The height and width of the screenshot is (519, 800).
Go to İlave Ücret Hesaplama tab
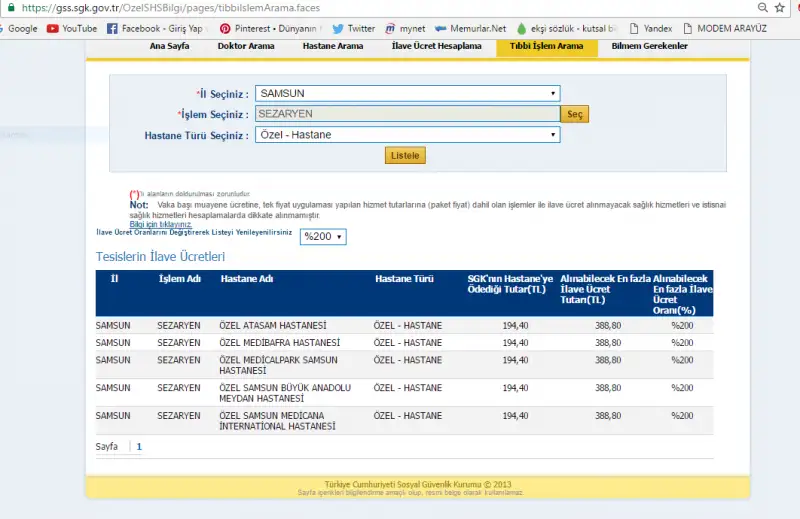pyautogui.click(x=435, y=46)
